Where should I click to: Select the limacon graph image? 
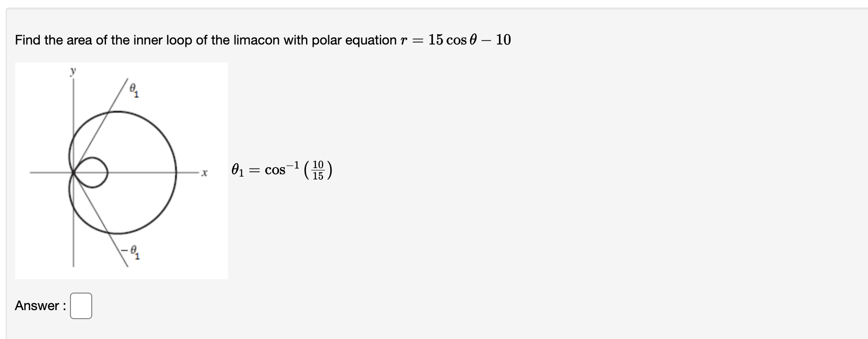pyautogui.click(x=122, y=170)
